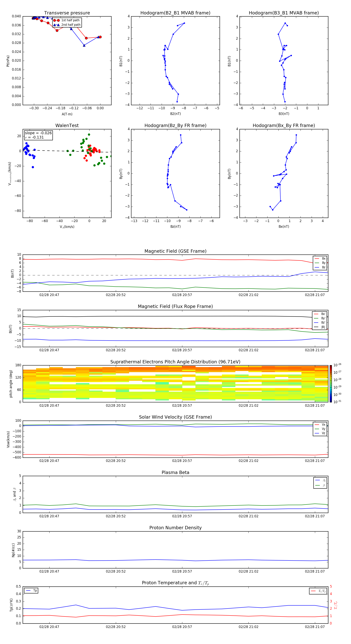351x644 pixels.
Task: Click the 'Bx(nT)' x-axis label
Action: pyautogui.click(x=284, y=227)
